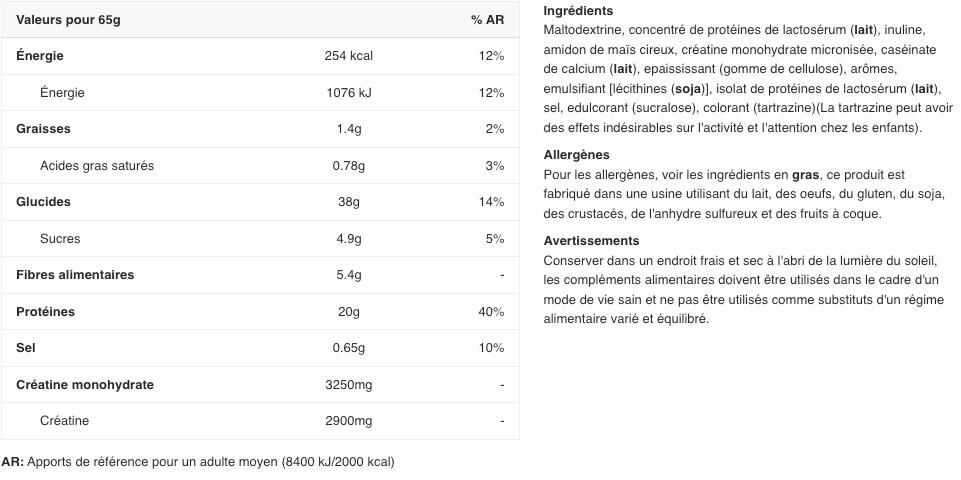Click the Énergie 1076 kJ value
The height and width of the screenshot is (480, 961).
point(348,93)
